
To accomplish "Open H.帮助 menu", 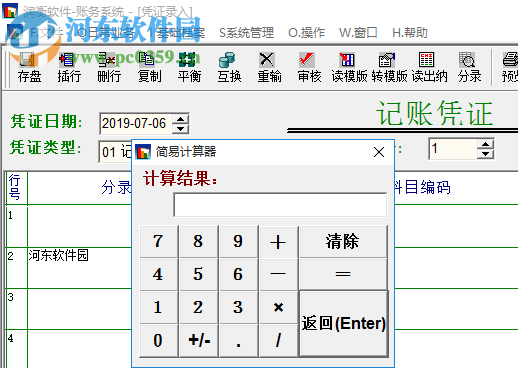I will (410, 33).
